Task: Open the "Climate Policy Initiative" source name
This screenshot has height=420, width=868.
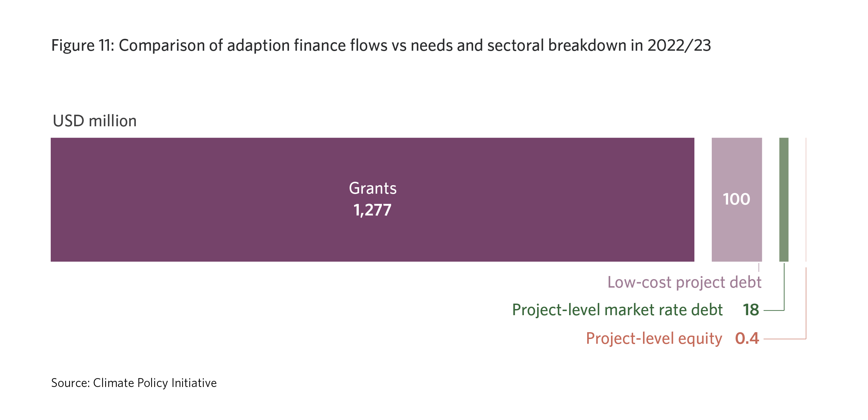Action: tap(155, 383)
